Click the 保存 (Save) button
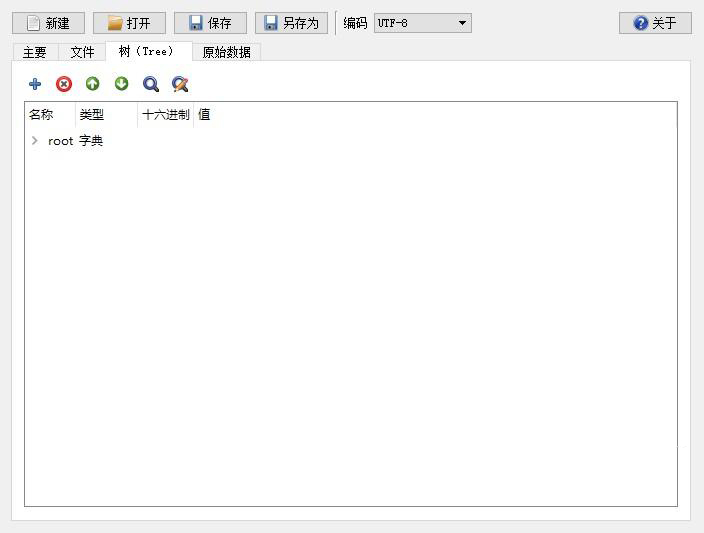704x533 pixels. [210, 23]
